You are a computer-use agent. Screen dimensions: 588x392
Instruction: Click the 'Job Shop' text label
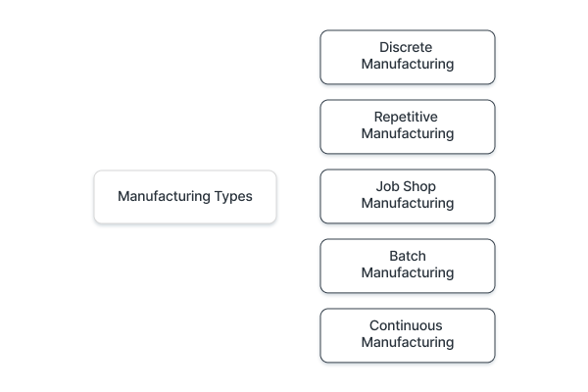[x=406, y=186]
